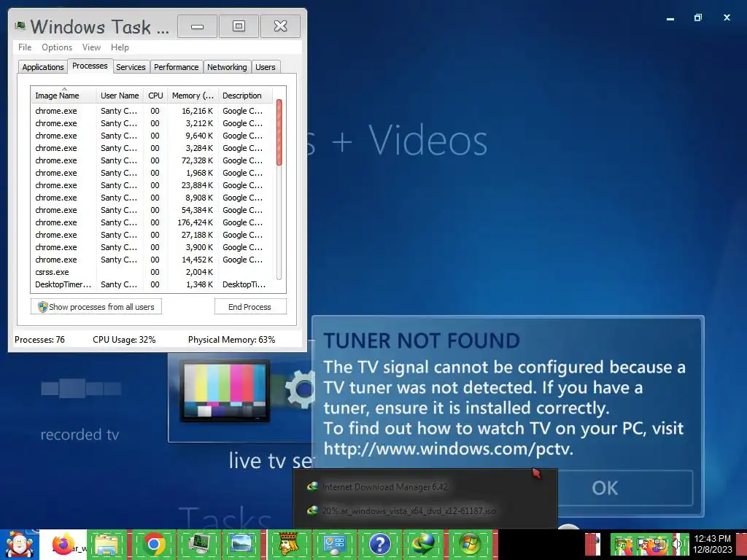Choose Internet Download Manager 6.42 window entry

click(385, 486)
